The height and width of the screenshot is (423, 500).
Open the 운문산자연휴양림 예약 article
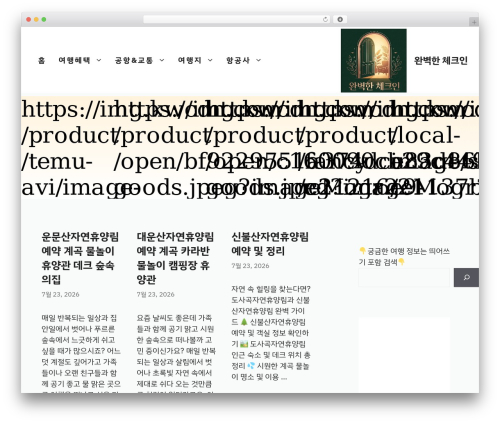(x=80, y=258)
